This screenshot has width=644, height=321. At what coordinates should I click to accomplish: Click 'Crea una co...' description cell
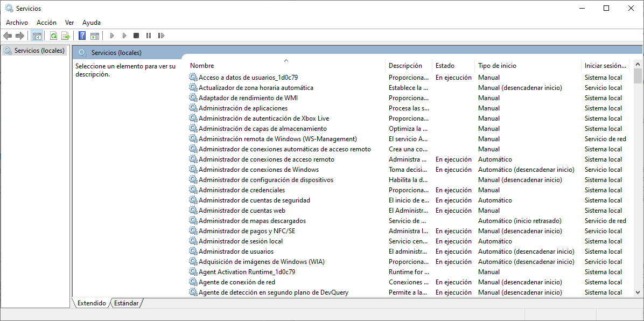(x=409, y=149)
